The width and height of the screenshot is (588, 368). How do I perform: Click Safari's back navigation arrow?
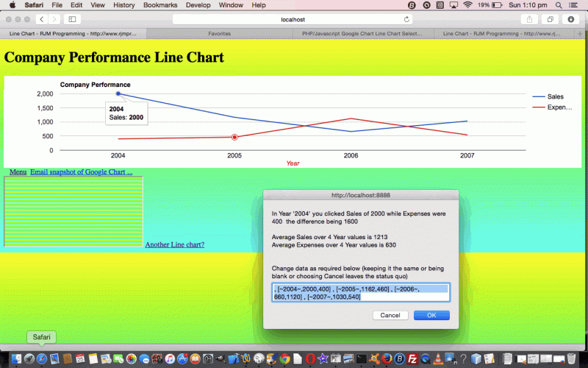(42, 19)
